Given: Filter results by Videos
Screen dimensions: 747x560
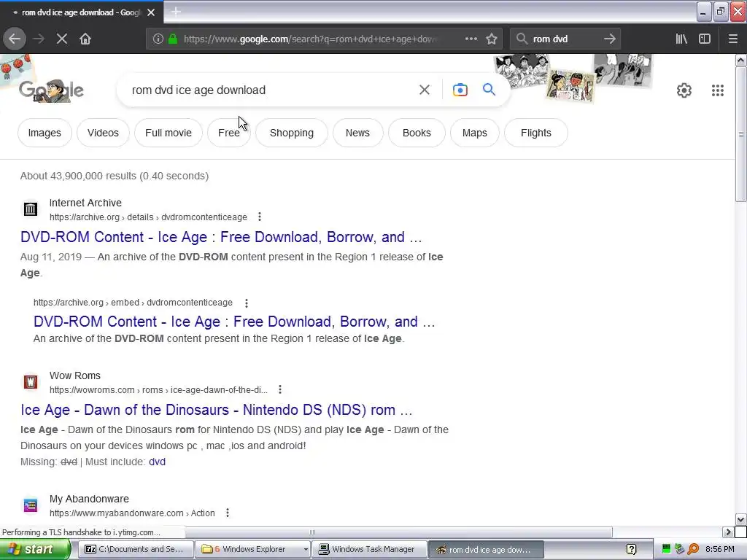Looking at the screenshot, I should pos(103,133).
